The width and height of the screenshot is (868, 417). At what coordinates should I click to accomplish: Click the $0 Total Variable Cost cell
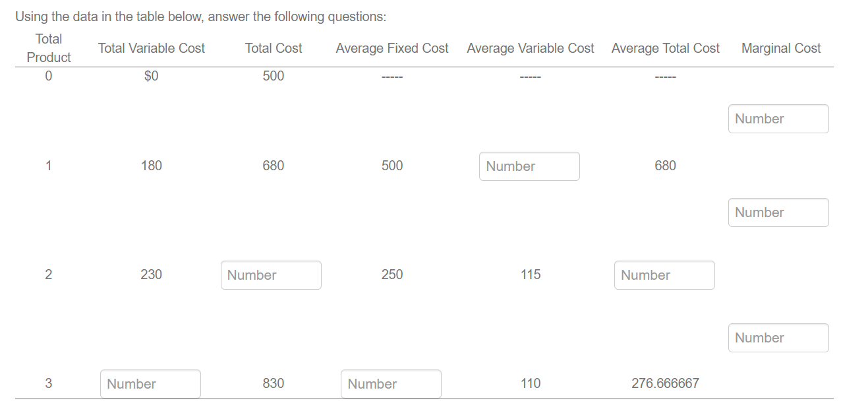[x=151, y=75]
